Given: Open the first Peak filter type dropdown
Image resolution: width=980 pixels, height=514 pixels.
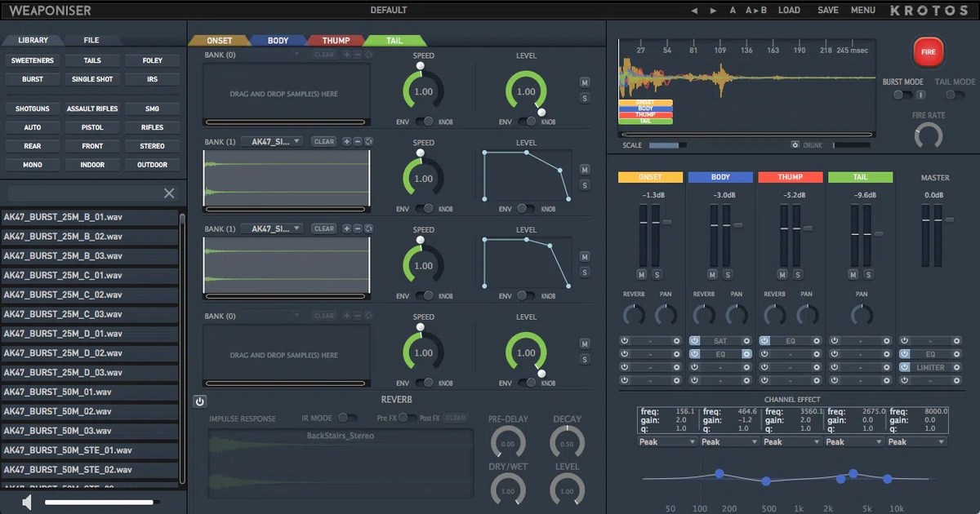Looking at the screenshot, I should [x=666, y=441].
